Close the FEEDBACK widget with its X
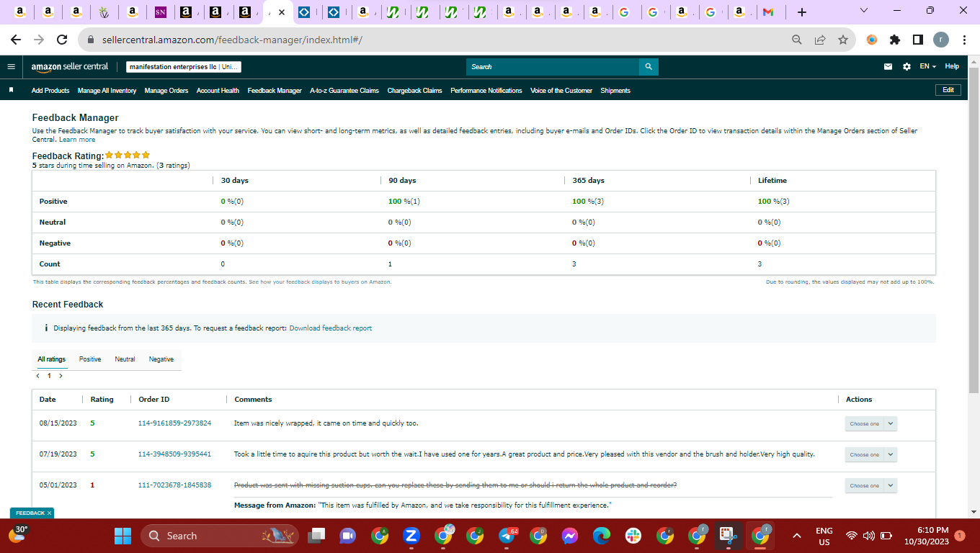Screen dimensions: 980x553 tap(49, 513)
